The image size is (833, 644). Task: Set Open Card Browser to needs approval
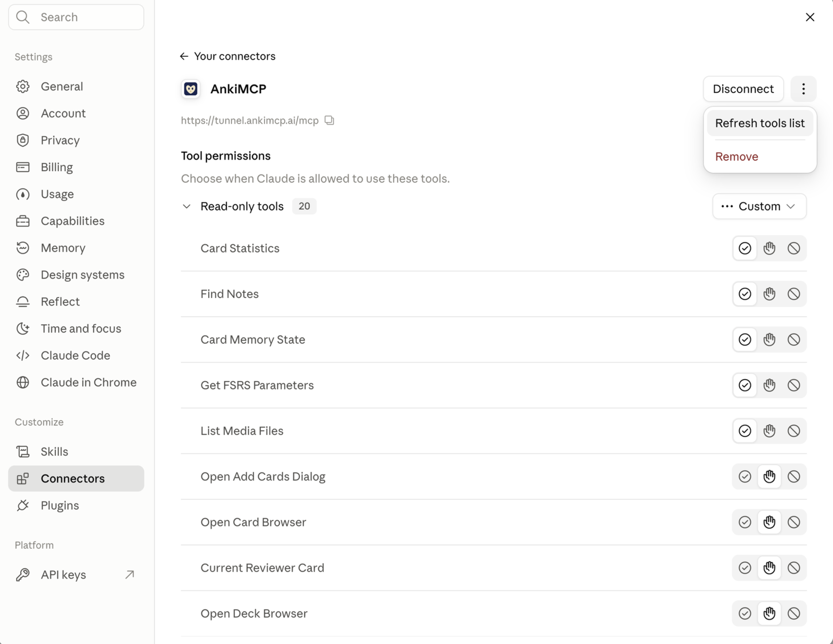769,522
